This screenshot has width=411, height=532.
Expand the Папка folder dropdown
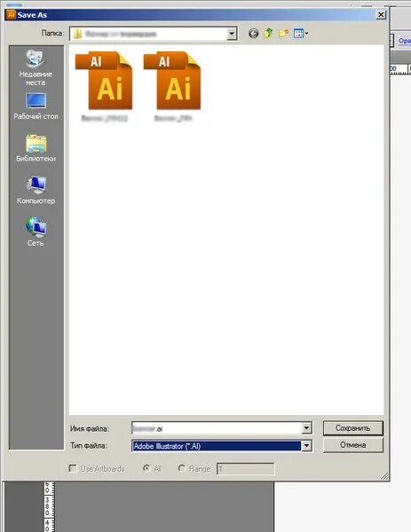[x=232, y=34]
